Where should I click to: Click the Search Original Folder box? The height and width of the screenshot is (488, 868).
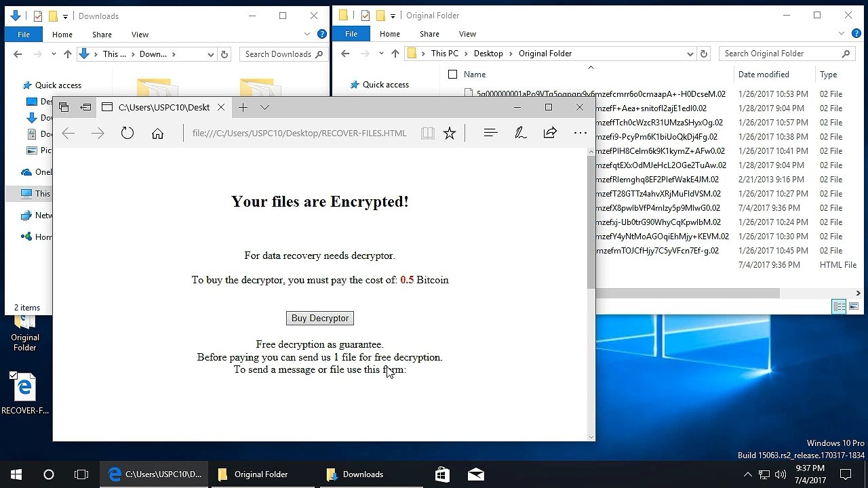787,54
